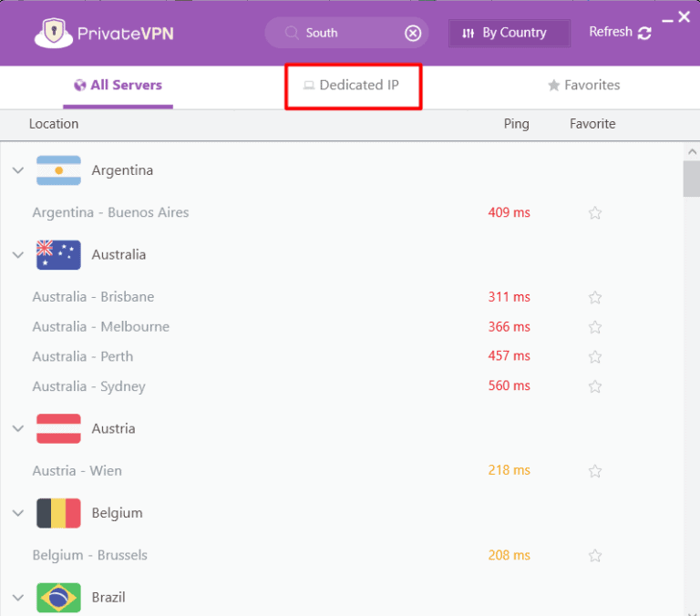This screenshot has height=616, width=700.
Task: Favorite the Australia - Melbourne server
Action: (594, 327)
